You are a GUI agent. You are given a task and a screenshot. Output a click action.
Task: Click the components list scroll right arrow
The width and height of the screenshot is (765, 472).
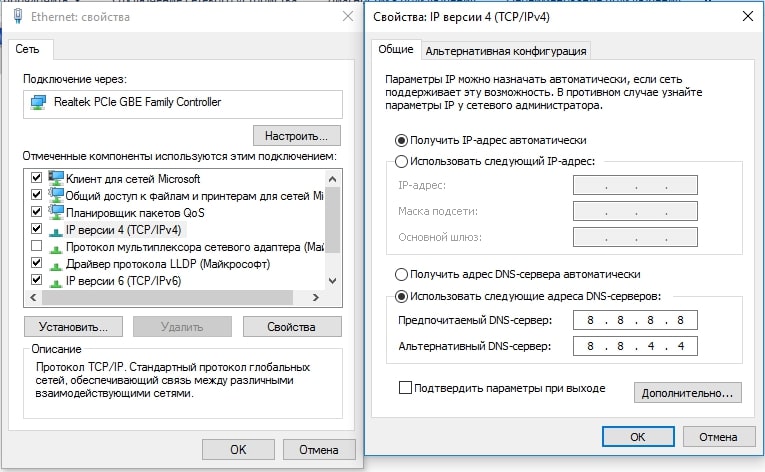point(316,297)
